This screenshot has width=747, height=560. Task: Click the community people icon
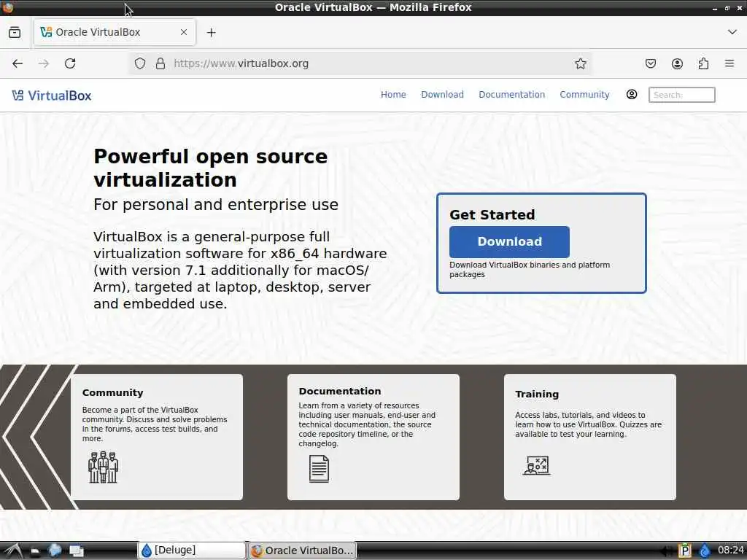[x=103, y=467]
